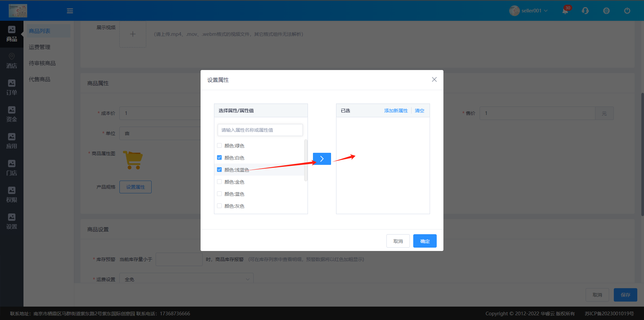This screenshot has height=320, width=644.
Task: Check the 颜色:金色 checkbox
Action: click(x=219, y=182)
